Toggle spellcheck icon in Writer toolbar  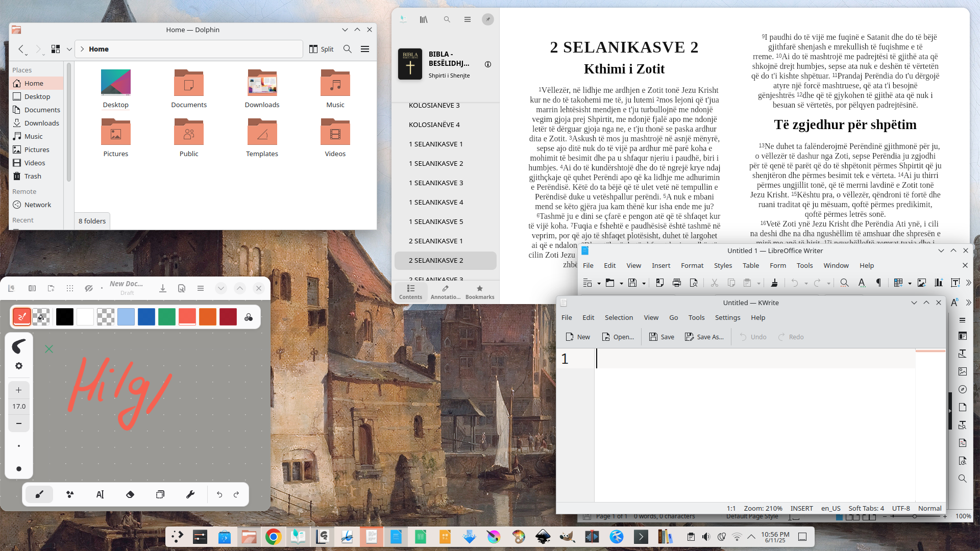coord(862,283)
